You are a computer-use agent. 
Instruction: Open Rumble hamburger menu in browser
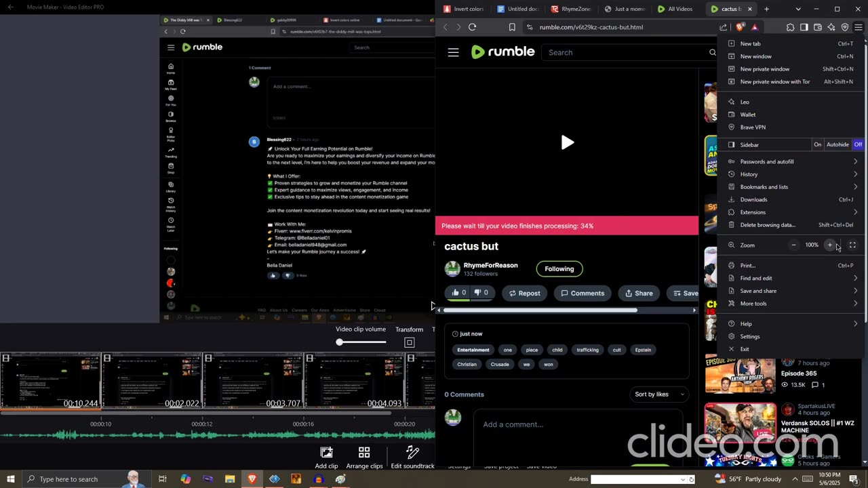pos(454,52)
